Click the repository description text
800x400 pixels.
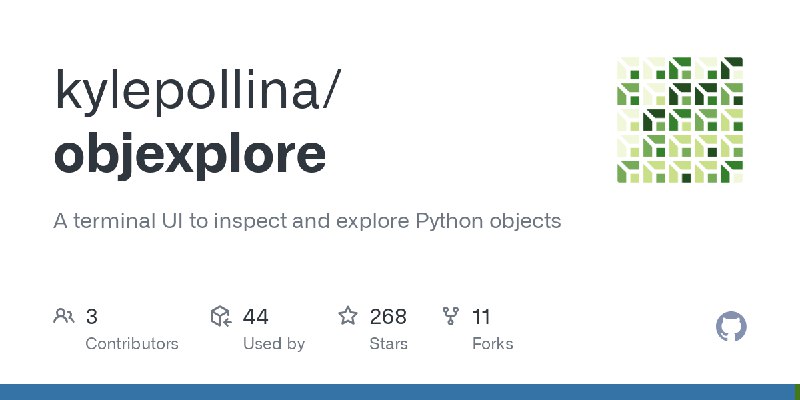[x=307, y=221]
